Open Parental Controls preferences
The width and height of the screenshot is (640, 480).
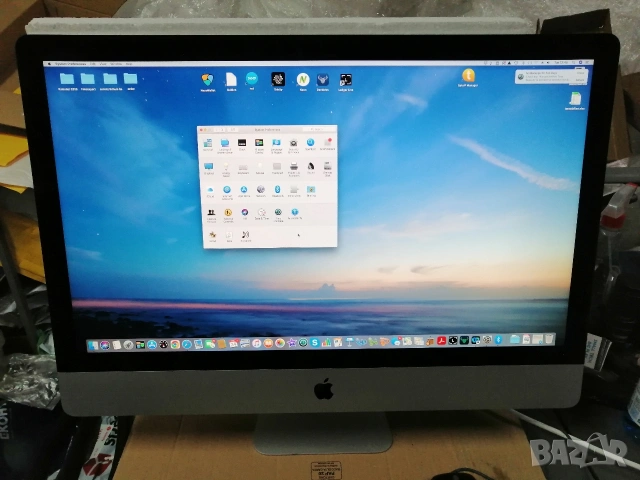pos(228,216)
